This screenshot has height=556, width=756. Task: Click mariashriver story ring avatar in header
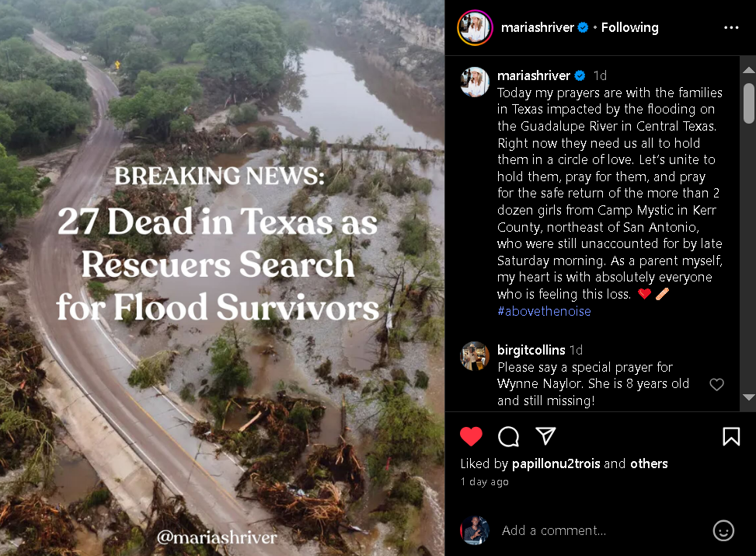pos(475,27)
